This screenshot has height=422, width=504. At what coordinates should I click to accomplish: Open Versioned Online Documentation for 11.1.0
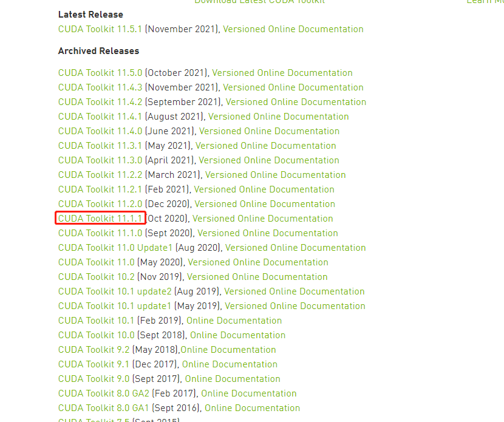tap(268, 233)
